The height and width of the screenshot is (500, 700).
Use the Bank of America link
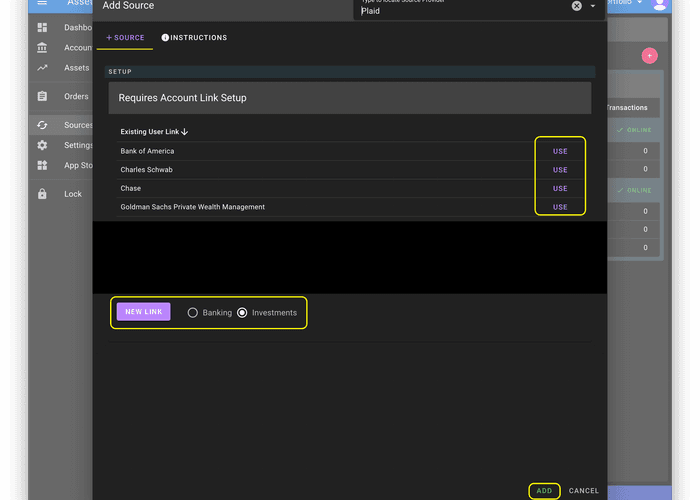(560, 151)
